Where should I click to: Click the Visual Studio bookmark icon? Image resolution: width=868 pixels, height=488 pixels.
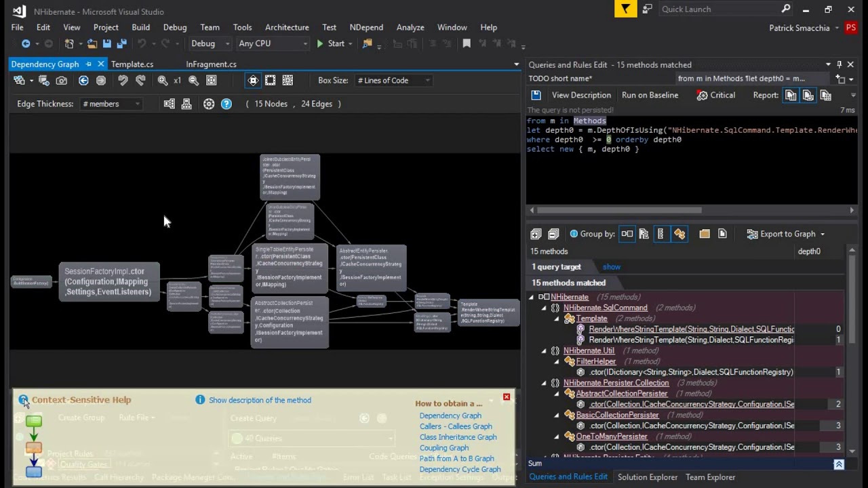[x=467, y=43]
